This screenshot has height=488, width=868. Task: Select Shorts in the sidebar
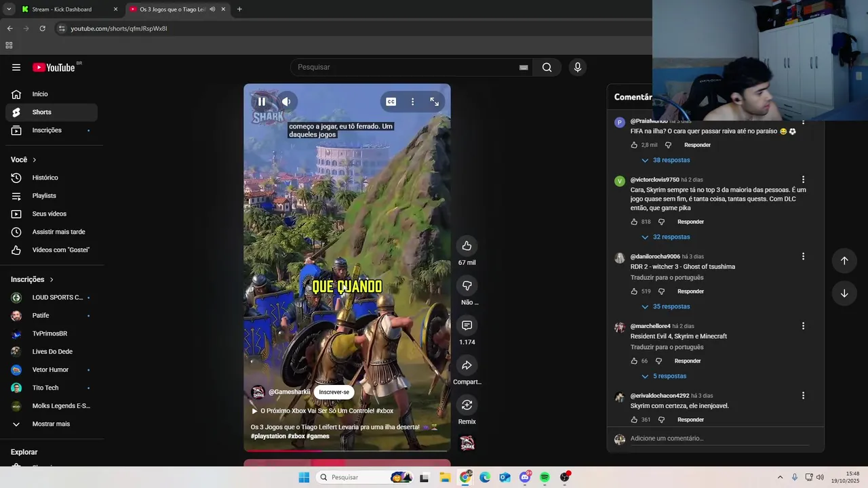tap(52, 112)
